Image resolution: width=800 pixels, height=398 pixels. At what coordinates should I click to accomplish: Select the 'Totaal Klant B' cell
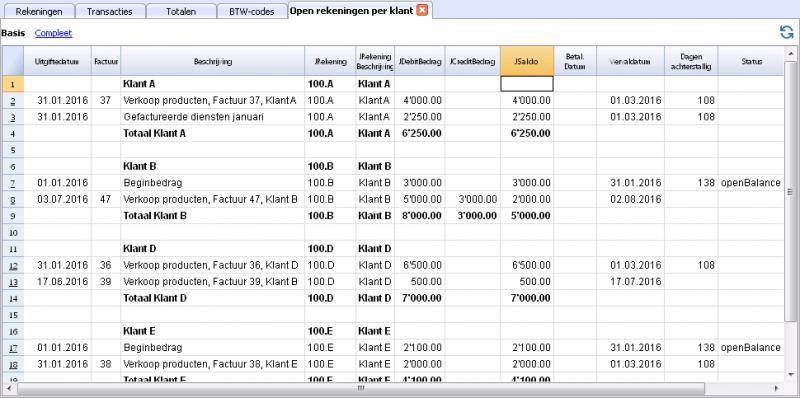click(213, 216)
